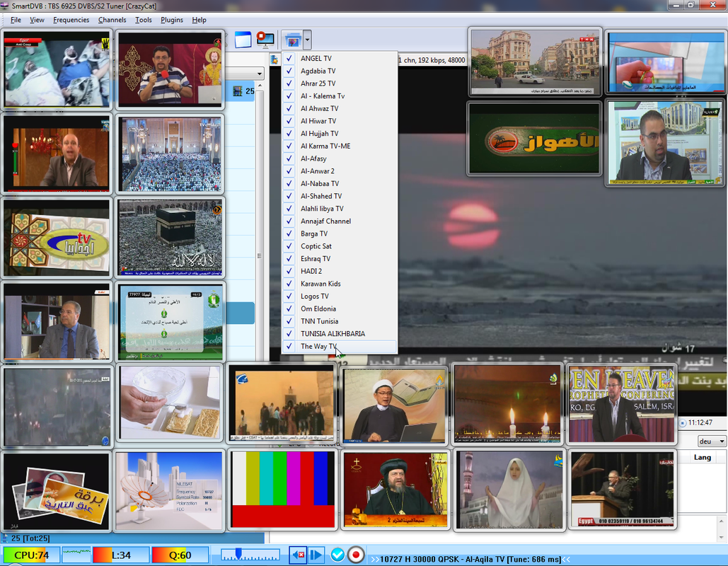This screenshot has width=728, height=566.
Task: Click the small film-star icon above the video
Action: pyautogui.click(x=275, y=59)
